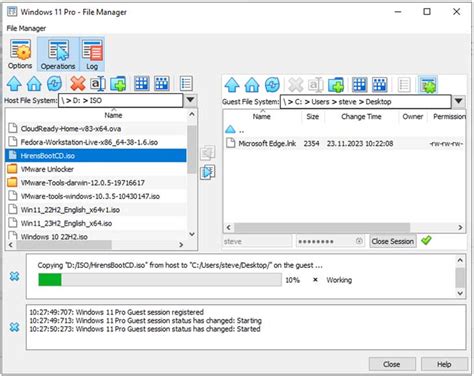The height and width of the screenshot is (376, 474).
Task: Cancel the copy operation with small x
Action: [x=315, y=280]
